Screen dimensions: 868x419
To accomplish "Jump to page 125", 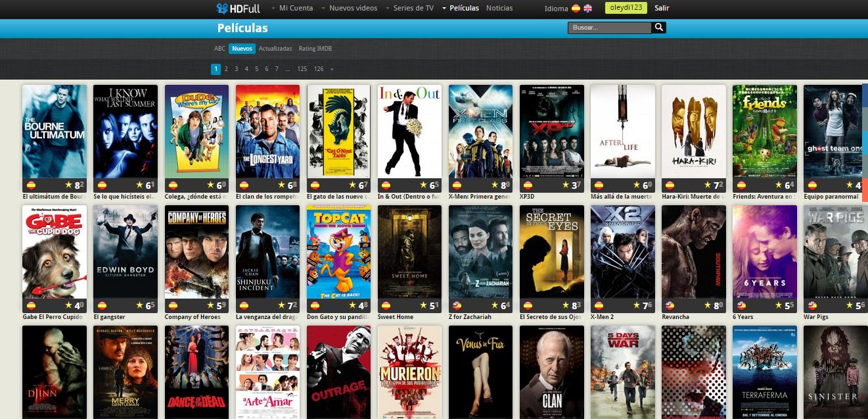I will pos(302,68).
